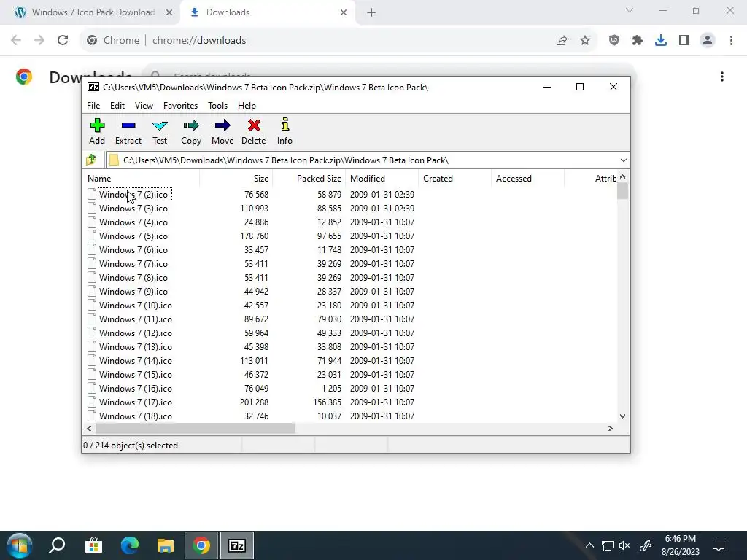The image size is (747, 560).
Task: Open the Favorites menu
Action: (x=180, y=106)
